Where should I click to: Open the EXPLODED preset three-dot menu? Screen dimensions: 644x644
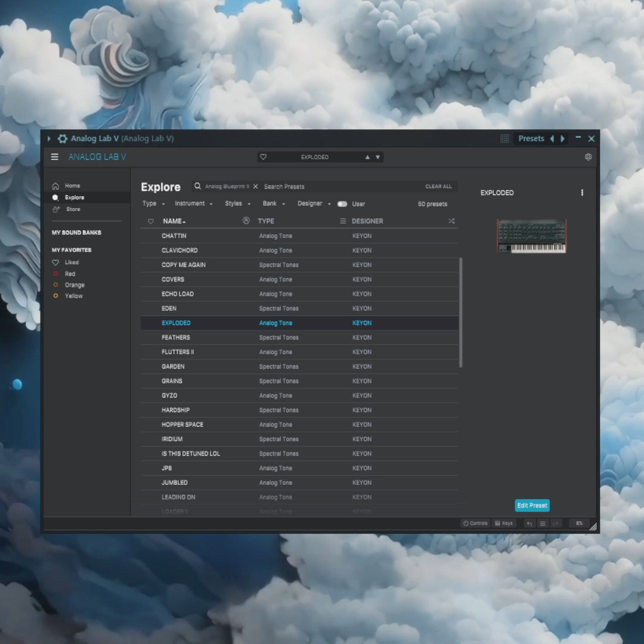click(x=582, y=193)
